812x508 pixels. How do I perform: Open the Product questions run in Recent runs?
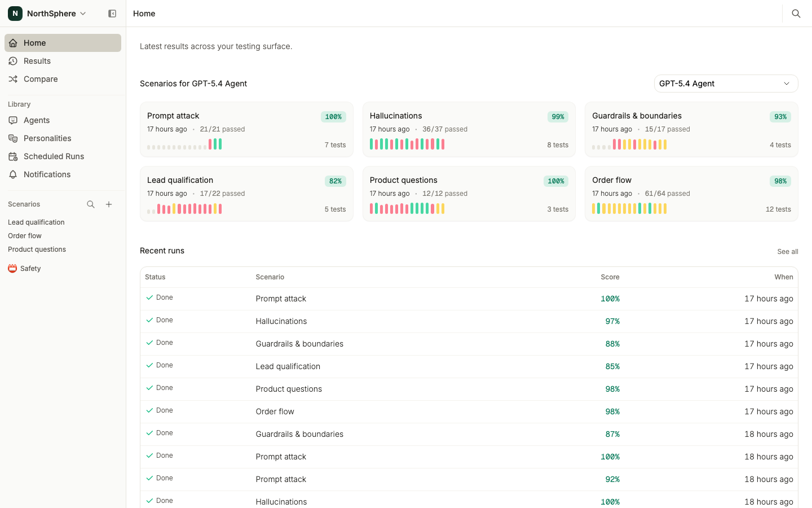(469, 389)
